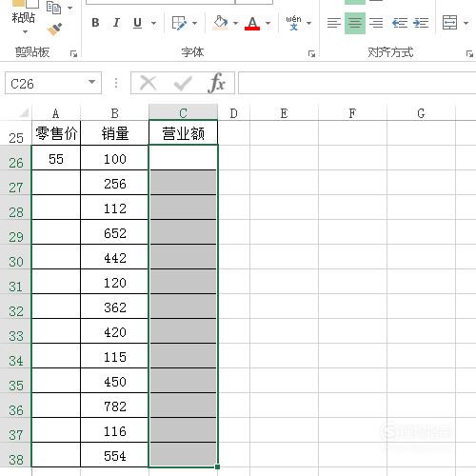Select the cell containing 362
476x476 pixels.
[114, 307]
